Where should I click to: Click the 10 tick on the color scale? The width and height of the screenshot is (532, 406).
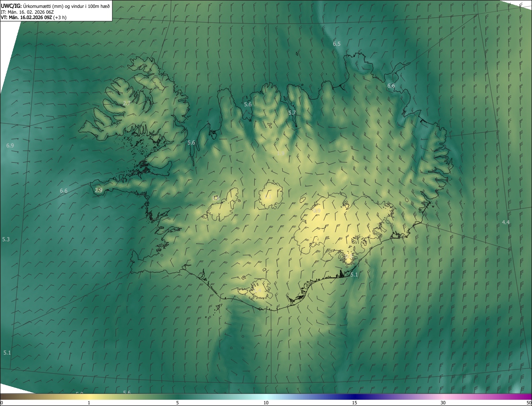pos(266,403)
